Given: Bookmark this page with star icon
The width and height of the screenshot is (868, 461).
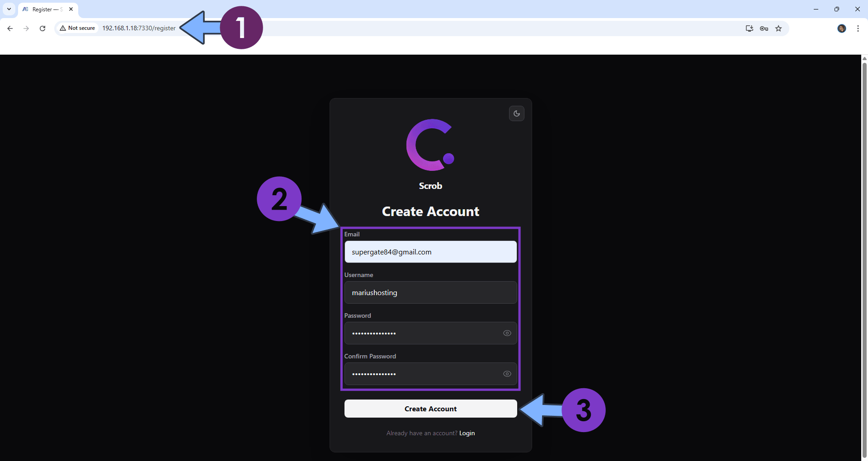Looking at the screenshot, I should 778,28.
